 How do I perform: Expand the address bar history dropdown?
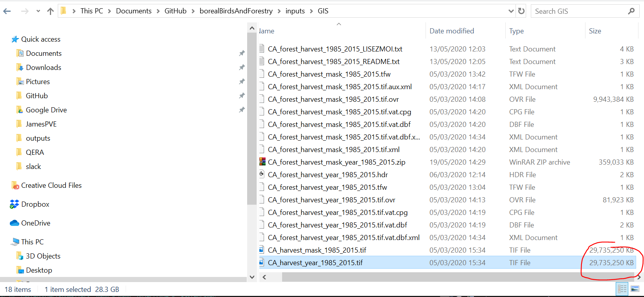click(511, 11)
